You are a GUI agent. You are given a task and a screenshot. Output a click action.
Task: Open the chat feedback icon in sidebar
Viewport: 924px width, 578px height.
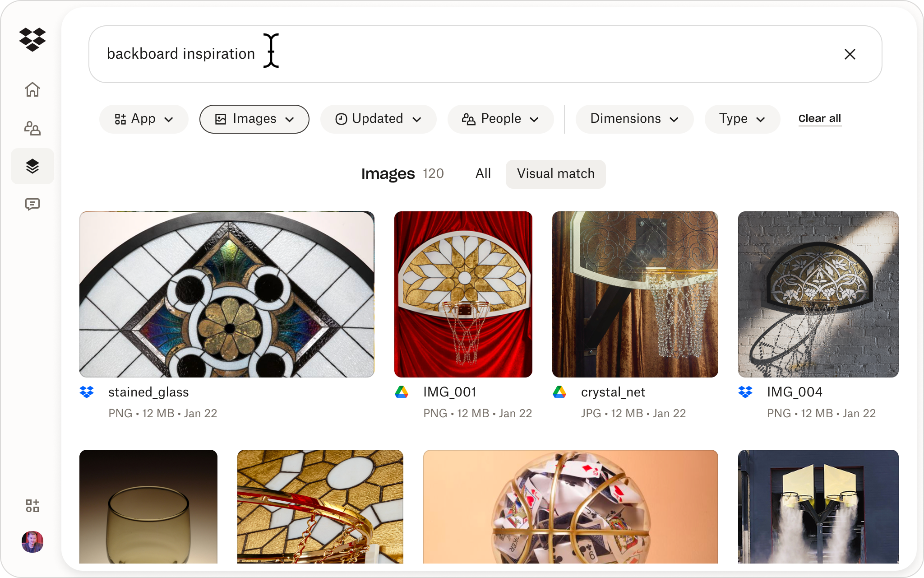(x=32, y=204)
